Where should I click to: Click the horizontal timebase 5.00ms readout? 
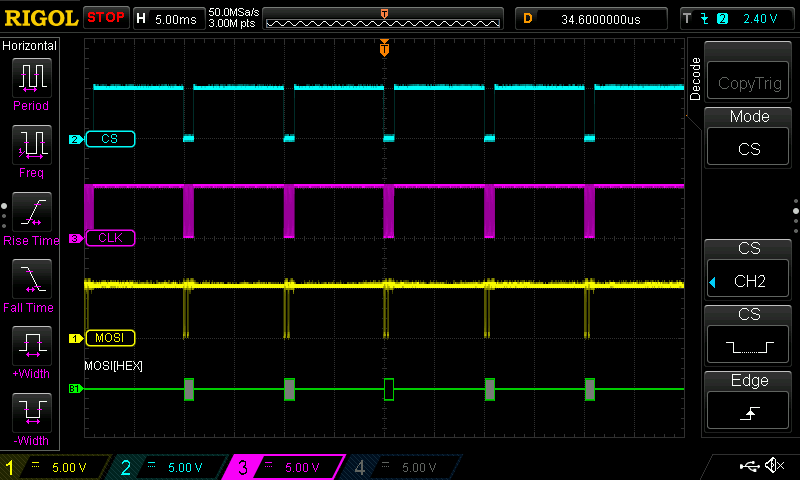pyautogui.click(x=168, y=19)
